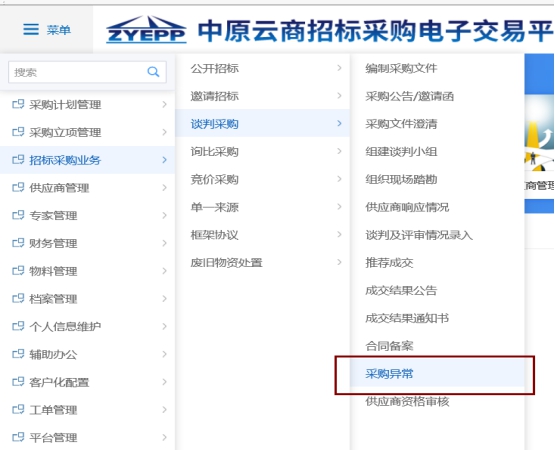Viewport: 555px width, 450px height.
Task: Click the icon beside 平台管理
Action: [x=18, y=437]
